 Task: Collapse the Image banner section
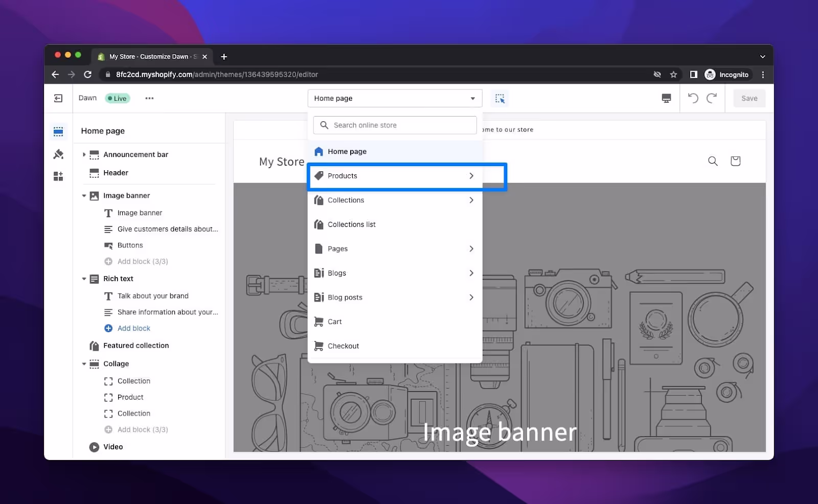(84, 196)
